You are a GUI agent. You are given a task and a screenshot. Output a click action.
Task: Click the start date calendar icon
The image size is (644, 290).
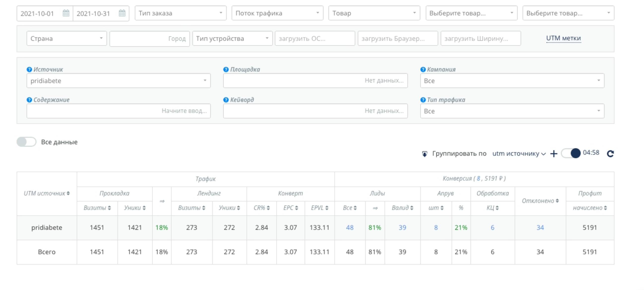click(x=66, y=13)
